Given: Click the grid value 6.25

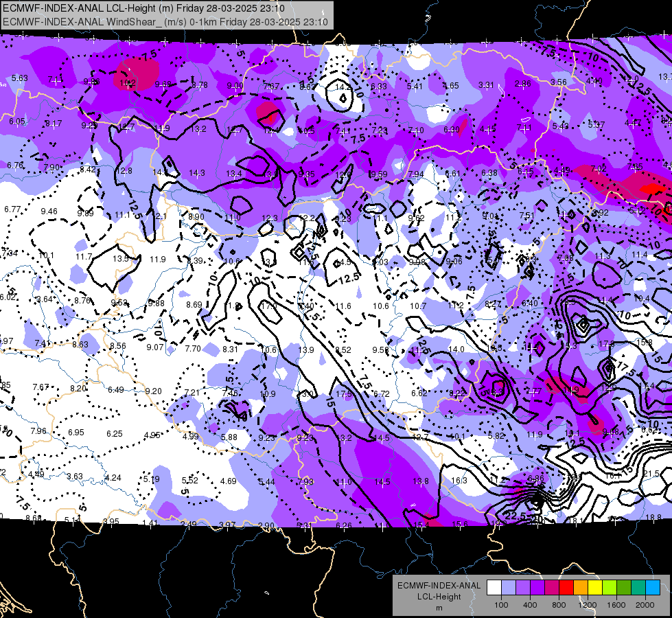Looking at the screenshot, I should point(115,434).
